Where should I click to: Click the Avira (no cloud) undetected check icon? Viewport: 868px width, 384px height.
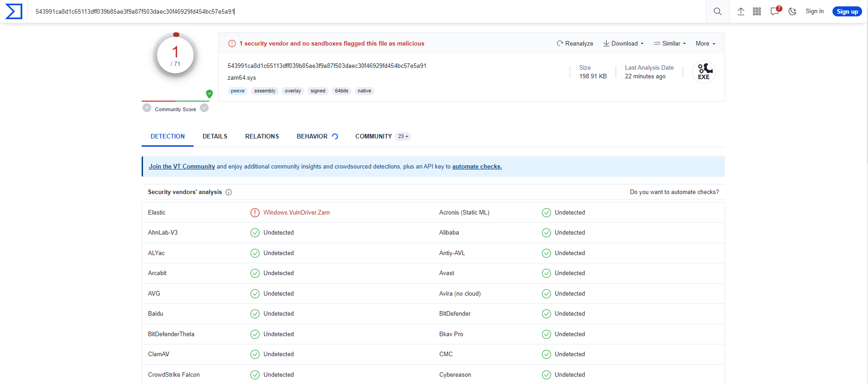tap(546, 294)
